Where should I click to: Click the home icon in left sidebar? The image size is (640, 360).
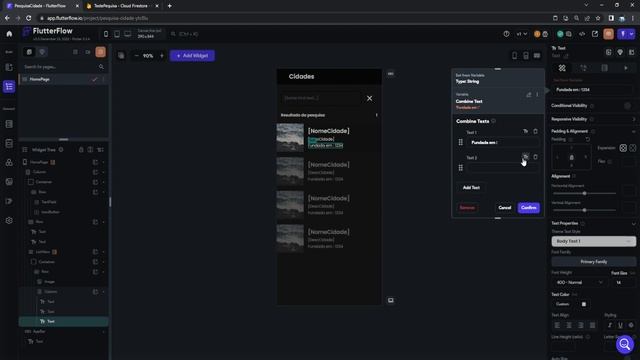(x=9, y=34)
